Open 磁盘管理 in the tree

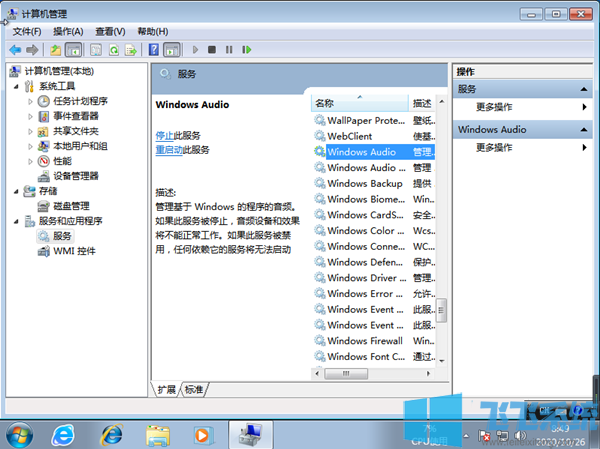click(x=71, y=206)
